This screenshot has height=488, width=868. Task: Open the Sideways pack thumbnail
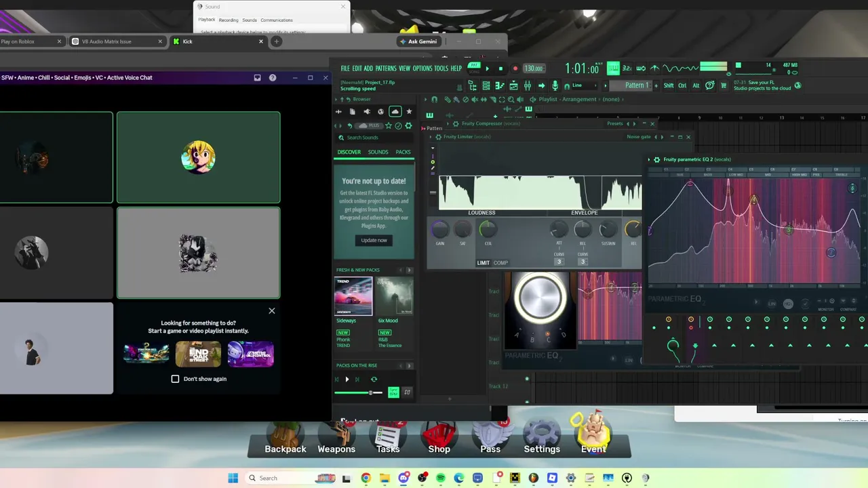[x=353, y=296]
